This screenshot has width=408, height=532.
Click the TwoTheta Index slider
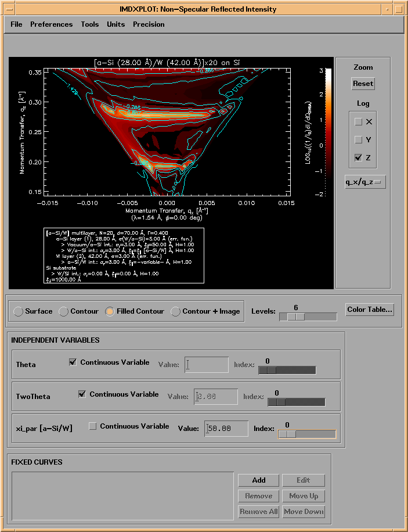[x=296, y=402]
